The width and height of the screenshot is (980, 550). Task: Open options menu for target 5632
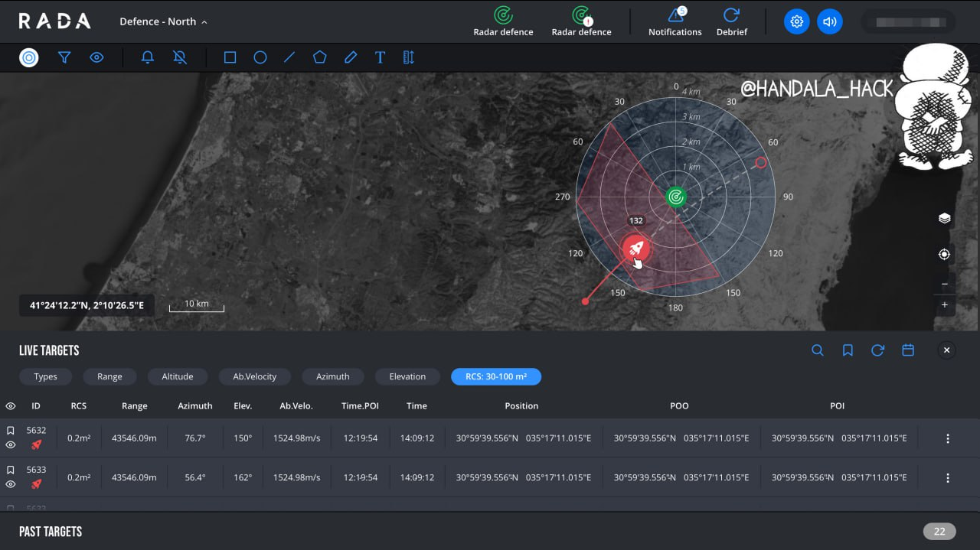(948, 438)
